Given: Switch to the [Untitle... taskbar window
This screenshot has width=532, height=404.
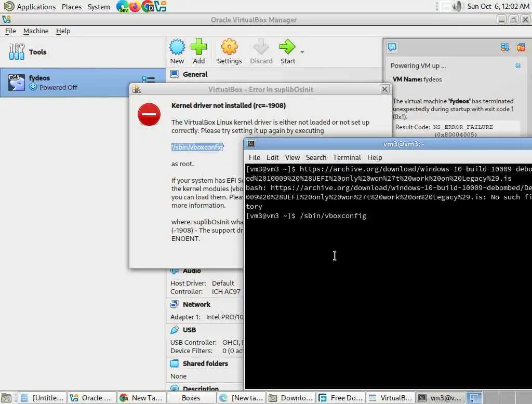Looking at the screenshot, I should pyautogui.click(x=42, y=398).
